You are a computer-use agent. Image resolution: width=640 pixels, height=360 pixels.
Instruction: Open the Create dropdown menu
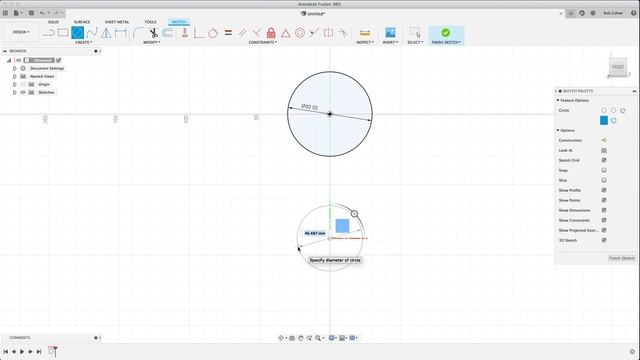click(x=84, y=42)
